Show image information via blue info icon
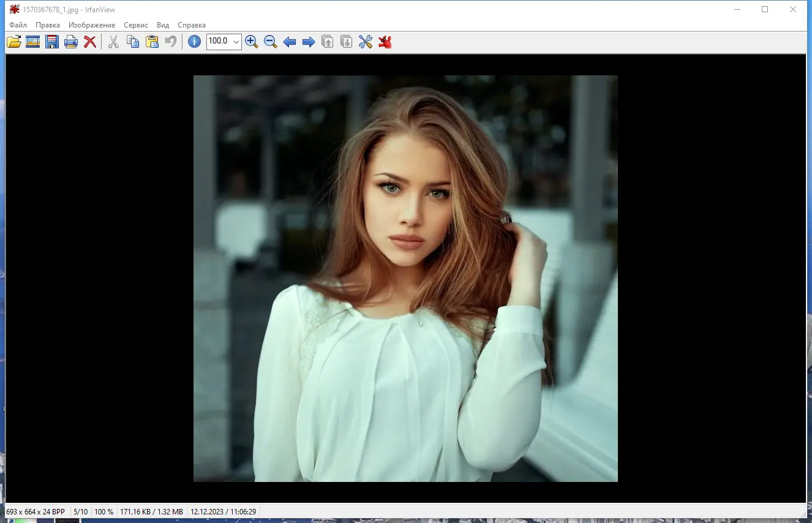 194,42
